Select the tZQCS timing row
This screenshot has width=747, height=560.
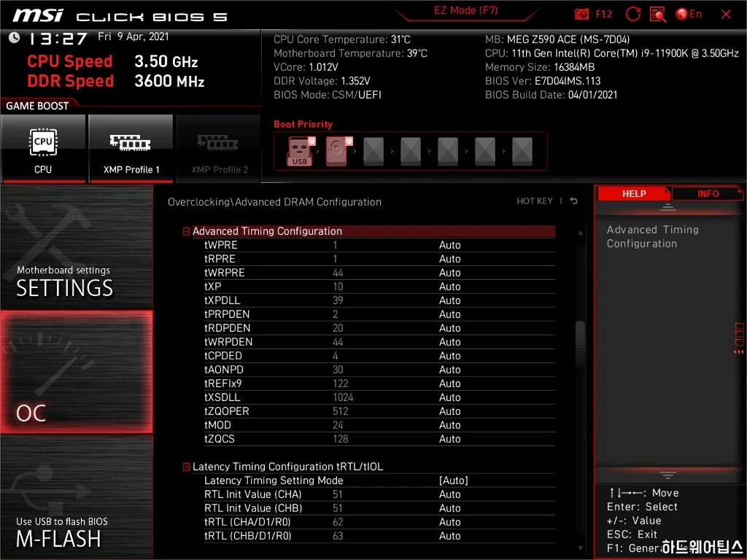[379, 438]
